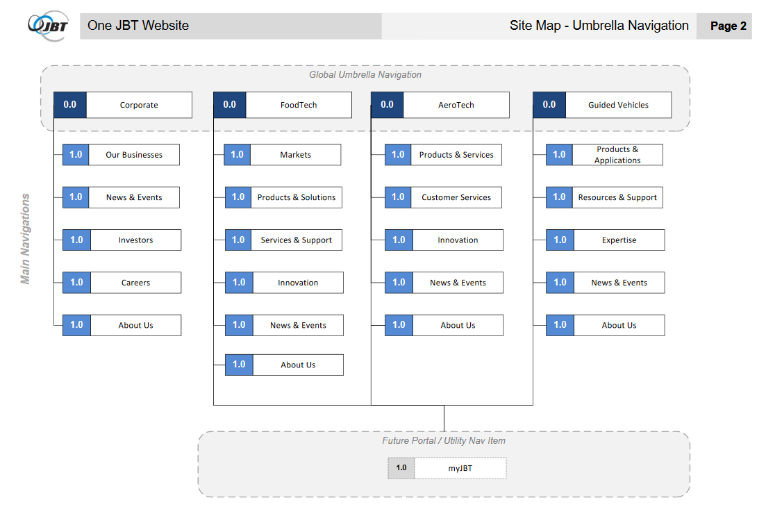This screenshot has width=766, height=532.
Task: Click the JBT logo
Action: pos(49,26)
